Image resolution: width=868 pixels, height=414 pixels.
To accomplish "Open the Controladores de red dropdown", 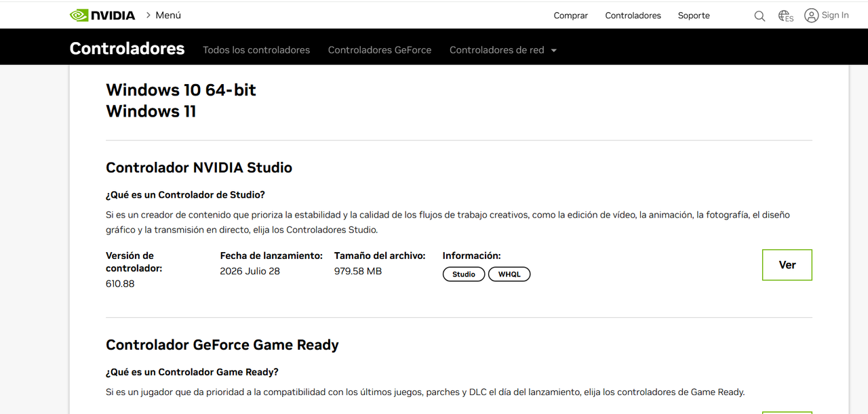I will (502, 50).
